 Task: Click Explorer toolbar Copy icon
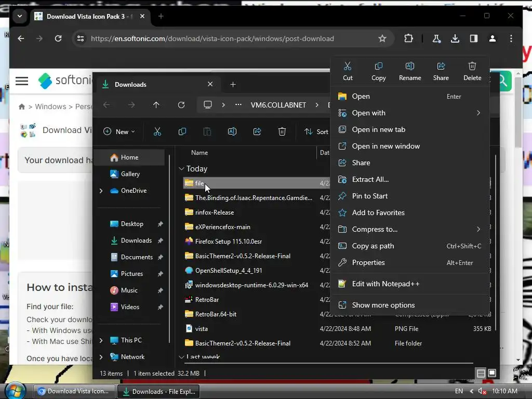182,131
